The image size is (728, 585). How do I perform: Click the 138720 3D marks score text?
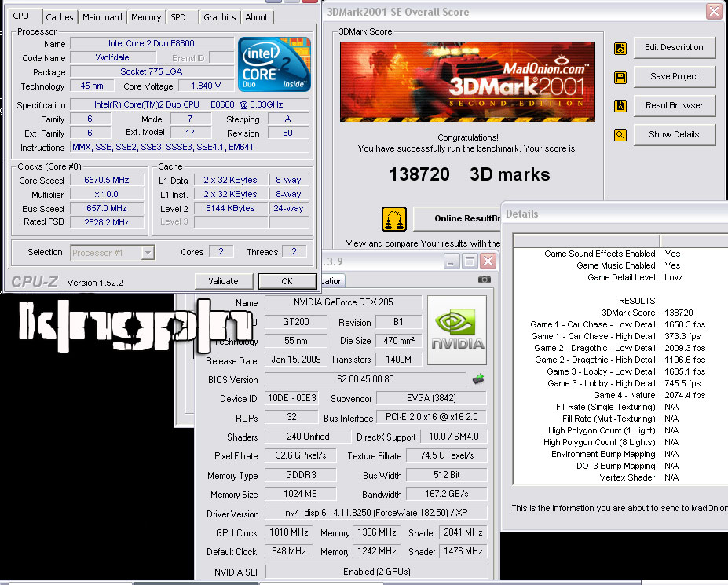(469, 174)
